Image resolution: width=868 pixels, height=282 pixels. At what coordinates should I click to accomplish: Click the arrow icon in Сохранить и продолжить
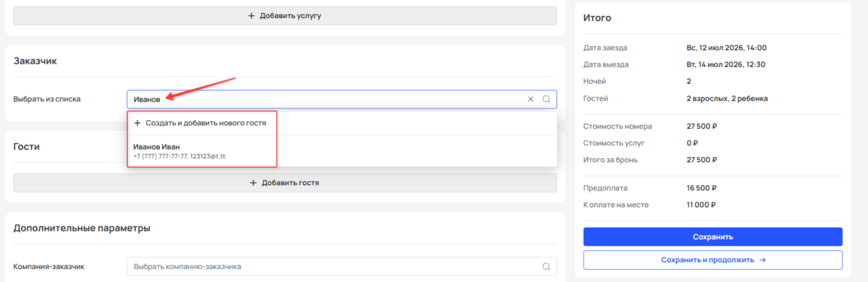[x=762, y=260]
